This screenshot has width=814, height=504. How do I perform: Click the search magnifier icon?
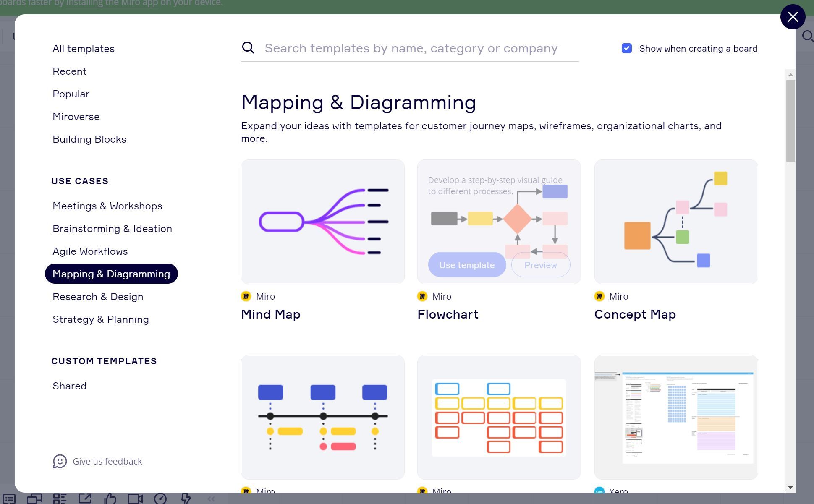pos(248,48)
